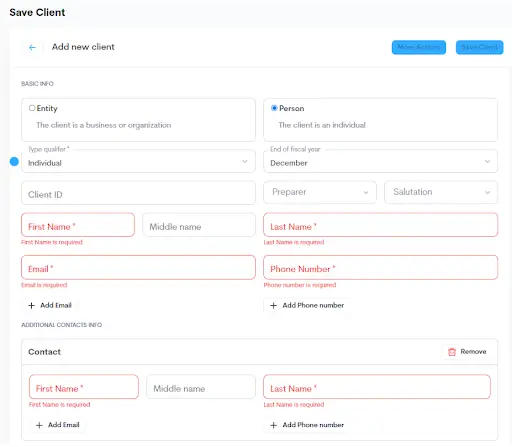Click the blue Save Client button
This screenshot has width=512, height=447.
tap(479, 47)
